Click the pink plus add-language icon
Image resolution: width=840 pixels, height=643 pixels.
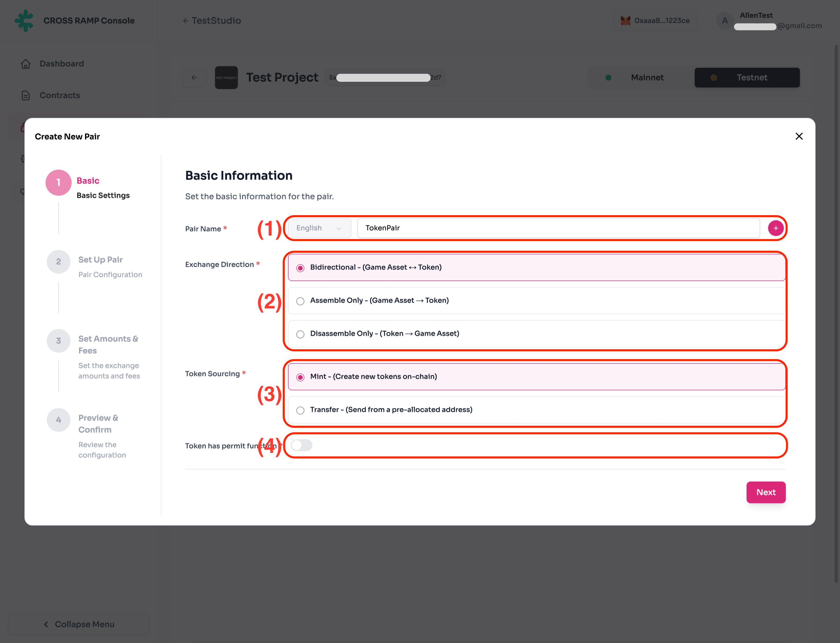click(775, 228)
